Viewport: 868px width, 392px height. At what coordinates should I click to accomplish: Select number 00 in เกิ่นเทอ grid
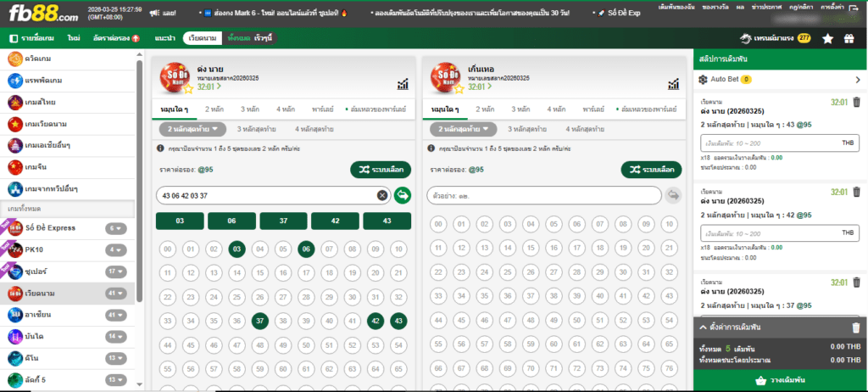coord(438,225)
